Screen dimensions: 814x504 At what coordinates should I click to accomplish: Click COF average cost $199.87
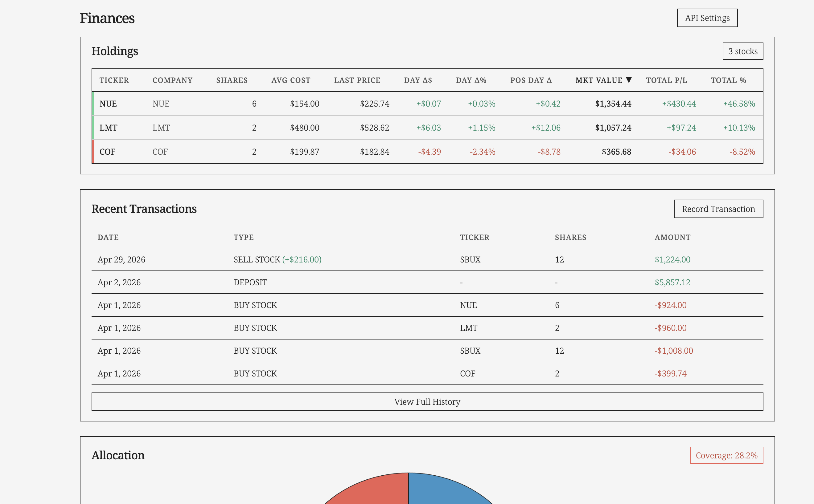pyautogui.click(x=305, y=152)
